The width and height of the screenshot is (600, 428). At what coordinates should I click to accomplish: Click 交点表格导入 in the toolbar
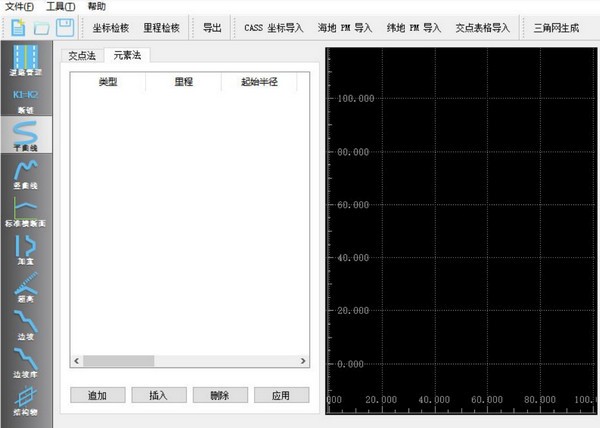[483, 28]
